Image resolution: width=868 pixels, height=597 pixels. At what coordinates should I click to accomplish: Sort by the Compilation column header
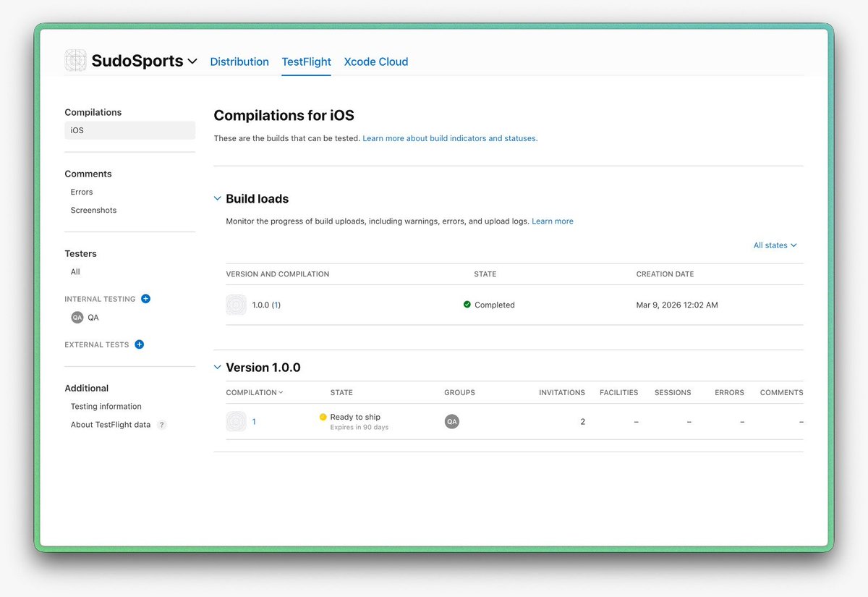[255, 392]
